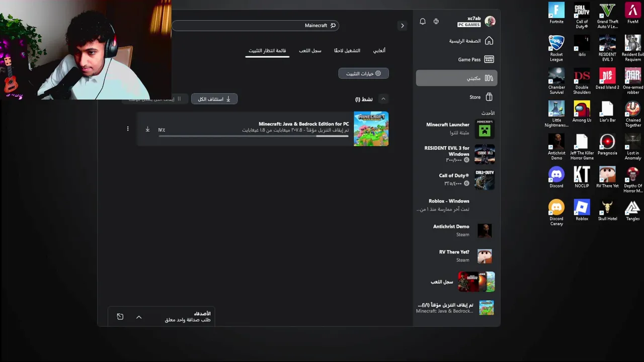This screenshot has height=362, width=644.
Task: Click the Tangles desktop icon
Action: click(x=633, y=210)
